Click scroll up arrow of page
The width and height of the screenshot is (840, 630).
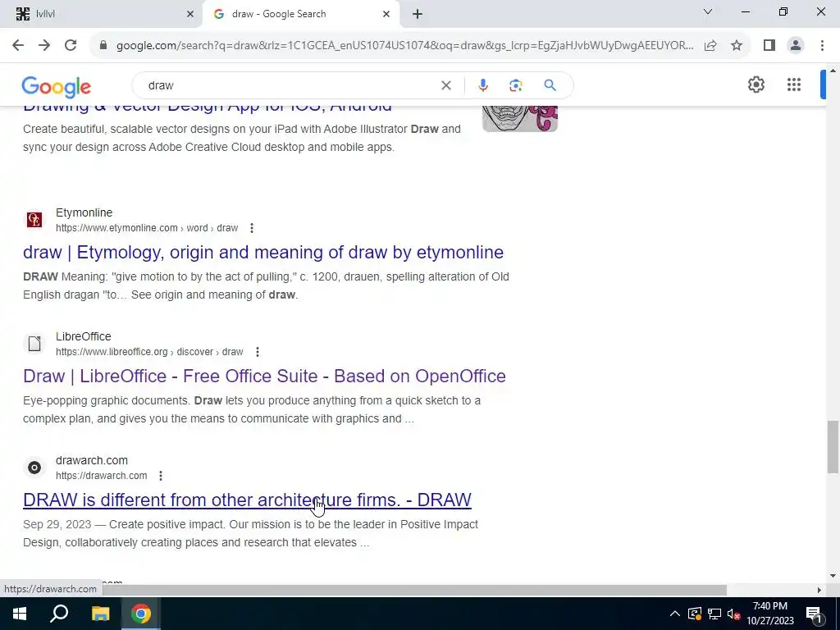[833, 71]
